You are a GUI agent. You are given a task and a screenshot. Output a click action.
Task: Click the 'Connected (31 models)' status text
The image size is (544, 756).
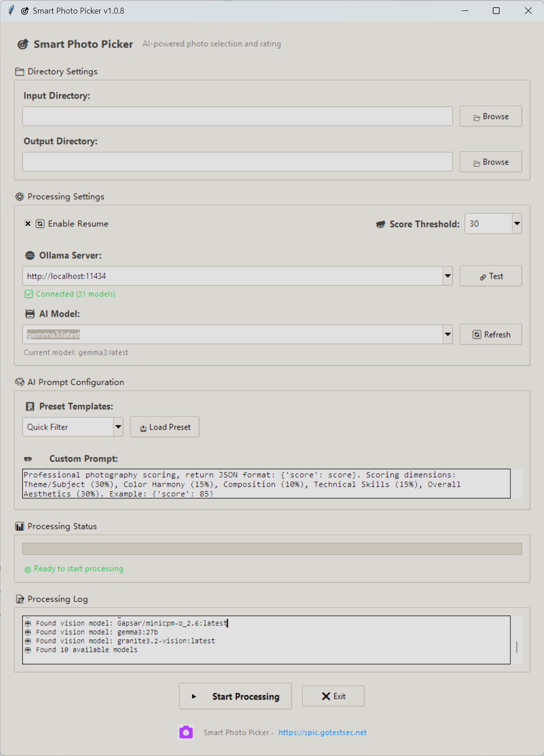[x=76, y=294]
